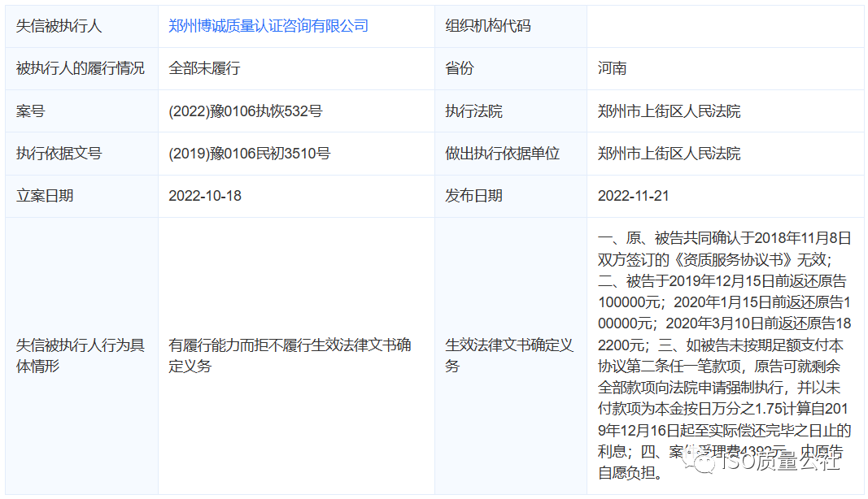The width and height of the screenshot is (868, 499).
Task: Select the filing date 2022-10-18
Action: pyautogui.click(x=205, y=196)
